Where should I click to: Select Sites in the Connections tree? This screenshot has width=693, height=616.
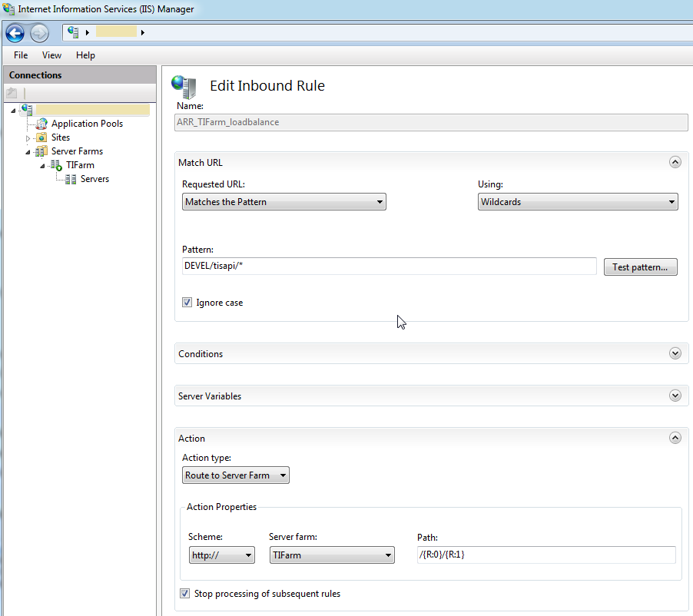[x=61, y=137]
